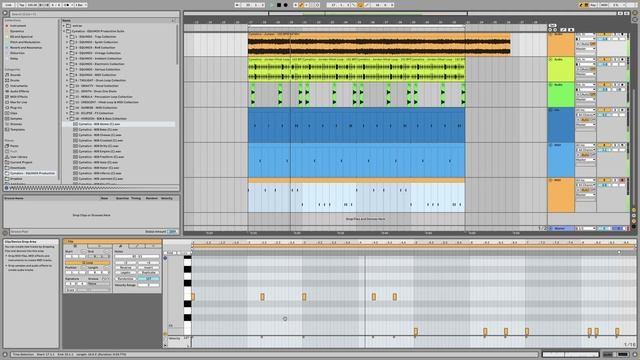Open the Samples category
Viewport: 640px width, 360px height.
click(16, 119)
